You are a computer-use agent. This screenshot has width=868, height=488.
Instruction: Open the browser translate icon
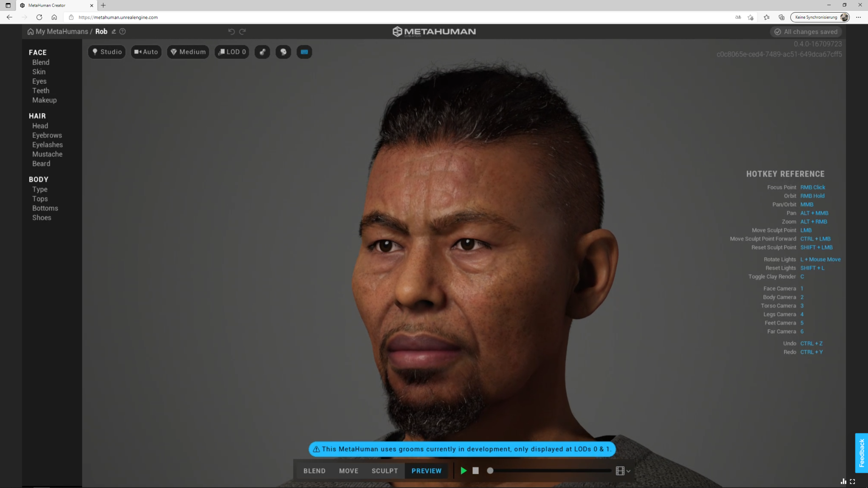738,17
